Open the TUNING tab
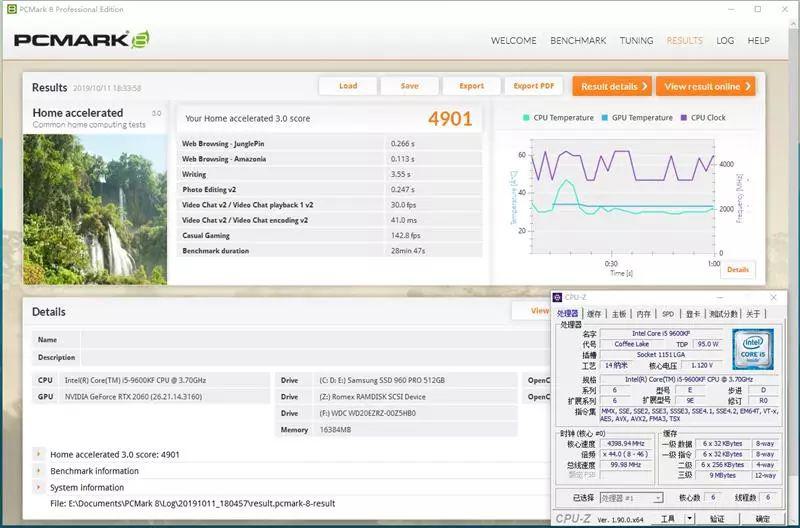 (636, 40)
